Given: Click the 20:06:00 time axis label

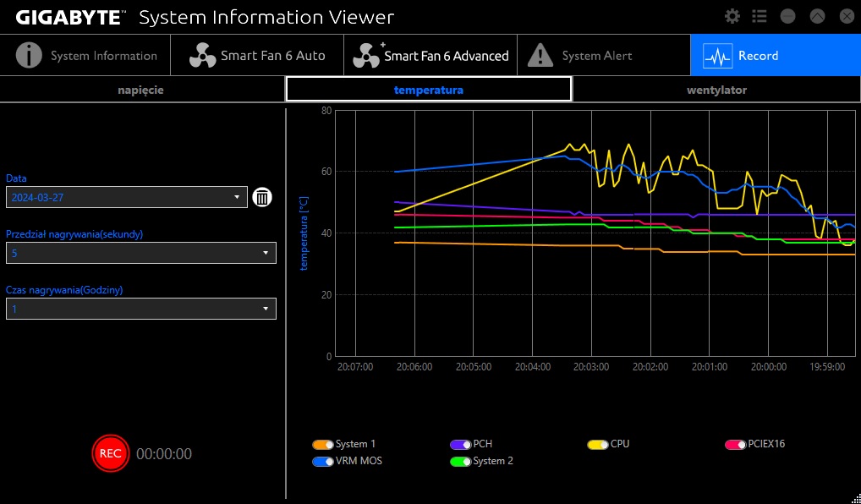Looking at the screenshot, I should click(x=414, y=367).
